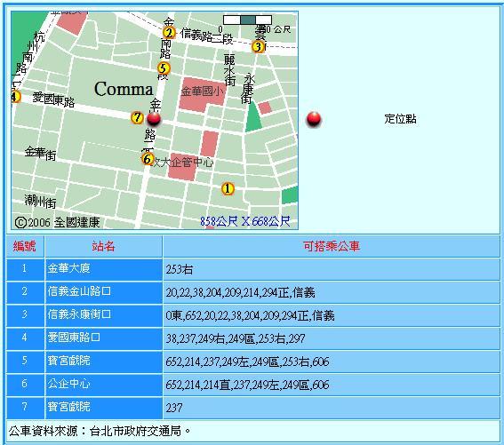Click the Comma label on the map
This screenshot has height=445, width=504.
[x=124, y=89]
